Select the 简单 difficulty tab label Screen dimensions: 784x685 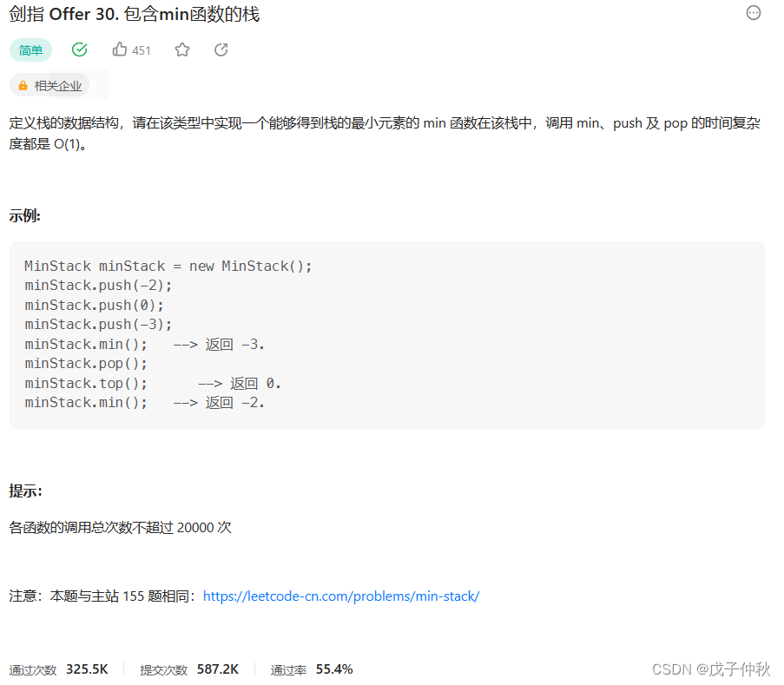click(x=30, y=49)
